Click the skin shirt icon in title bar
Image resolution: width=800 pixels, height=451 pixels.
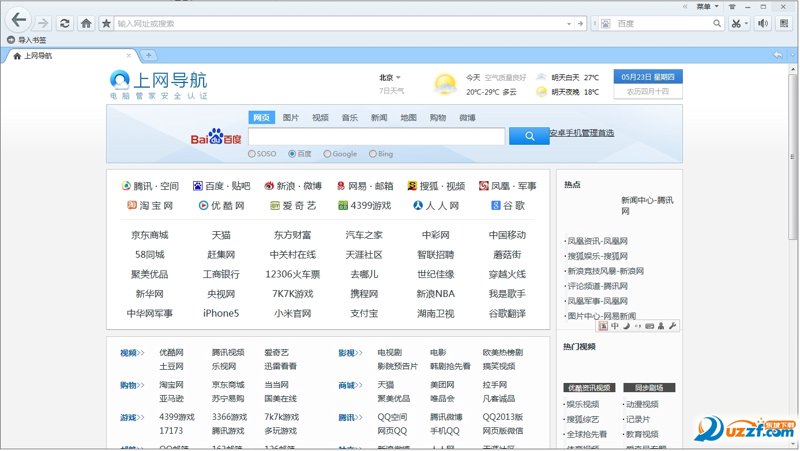point(732,7)
